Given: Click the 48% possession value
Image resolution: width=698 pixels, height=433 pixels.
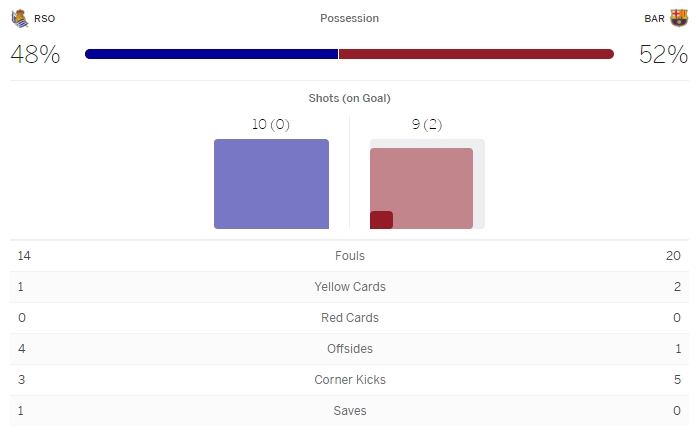Looking at the screenshot, I should (35, 55).
